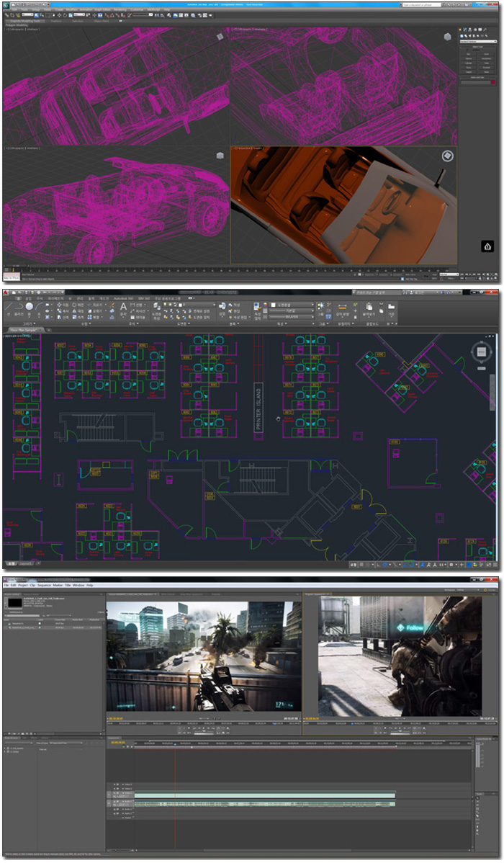Open the File menu in Premiere
The image size is (504, 863).
click(6, 585)
